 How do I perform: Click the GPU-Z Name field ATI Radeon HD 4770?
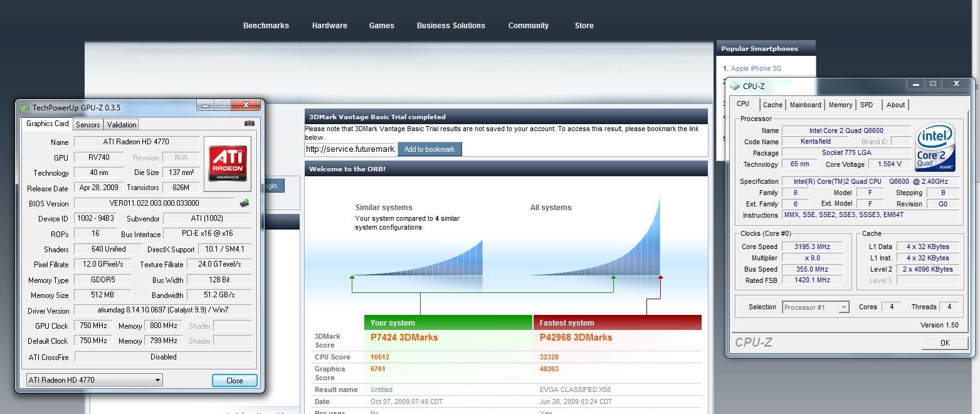136,142
